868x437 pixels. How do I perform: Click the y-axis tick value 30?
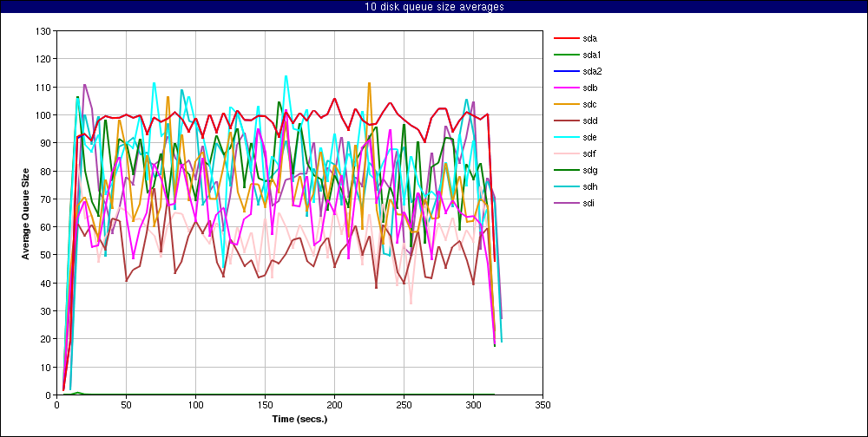click(x=47, y=311)
